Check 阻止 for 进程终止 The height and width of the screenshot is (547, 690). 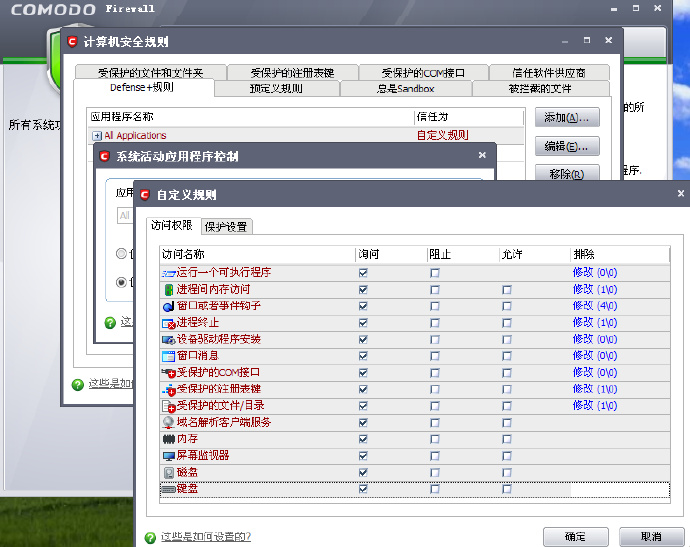(x=435, y=323)
